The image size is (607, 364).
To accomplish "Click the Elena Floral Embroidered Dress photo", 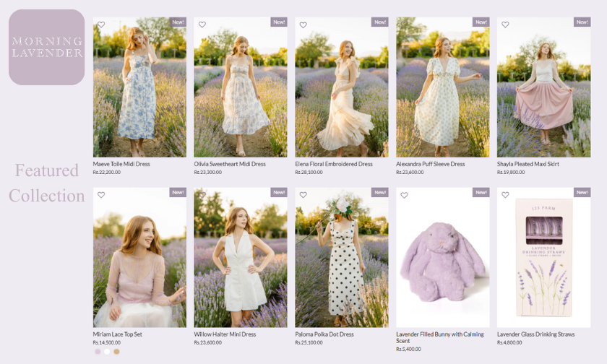I will click(342, 87).
